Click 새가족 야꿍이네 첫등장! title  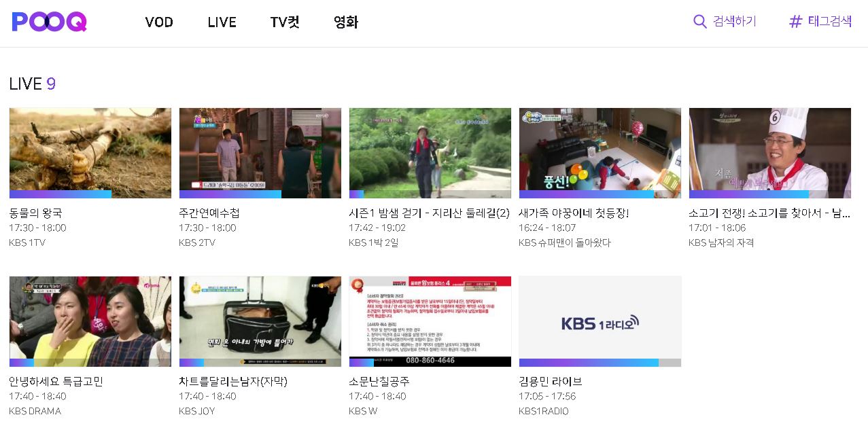[574, 213]
